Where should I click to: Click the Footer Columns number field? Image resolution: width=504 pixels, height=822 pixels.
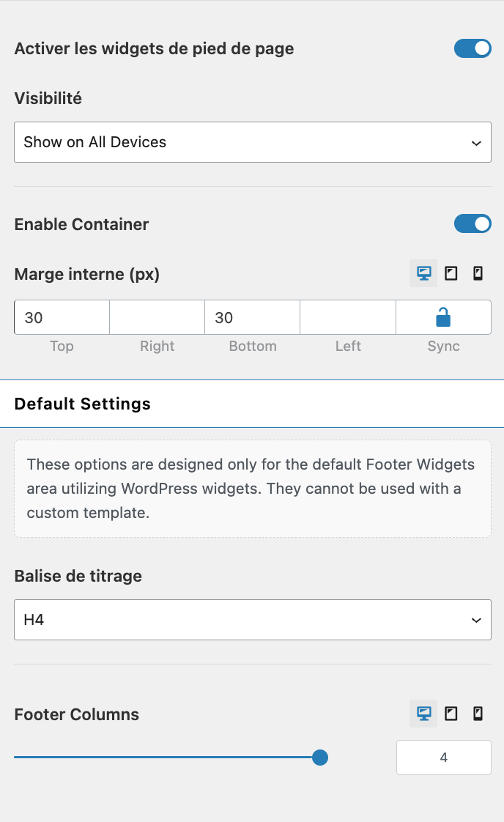(x=444, y=758)
